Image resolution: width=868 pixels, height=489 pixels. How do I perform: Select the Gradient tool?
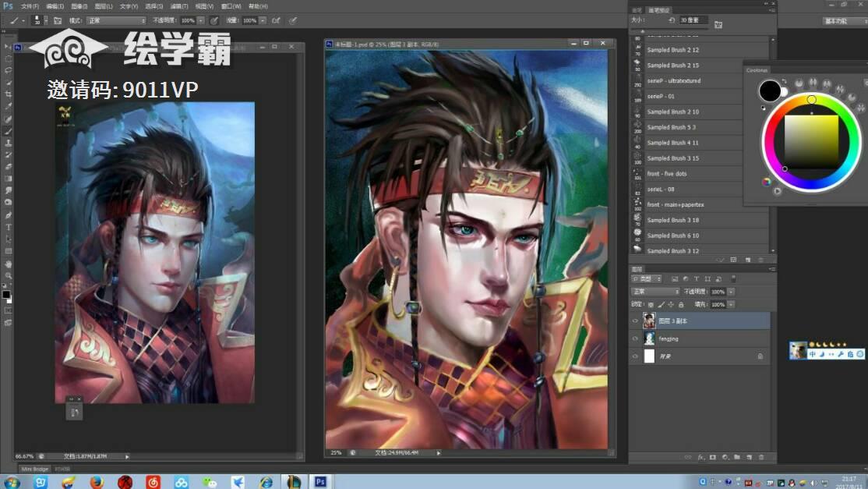click(x=8, y=179)
